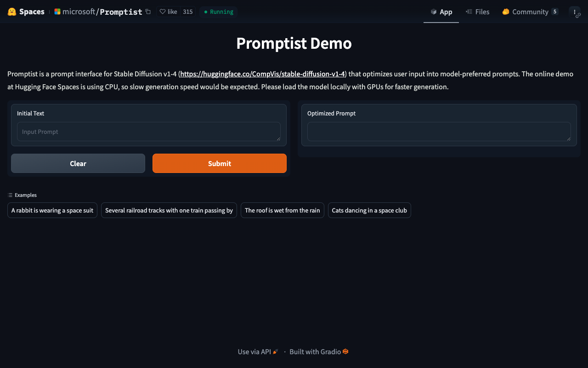Click the Hugging Face Spaces logo
588x368 pixels.
coord(12,12)
